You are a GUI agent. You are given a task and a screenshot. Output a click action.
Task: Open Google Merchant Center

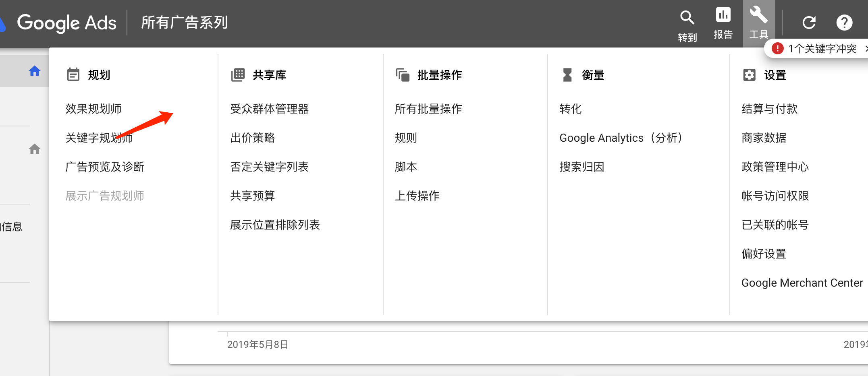pos(802,283)
